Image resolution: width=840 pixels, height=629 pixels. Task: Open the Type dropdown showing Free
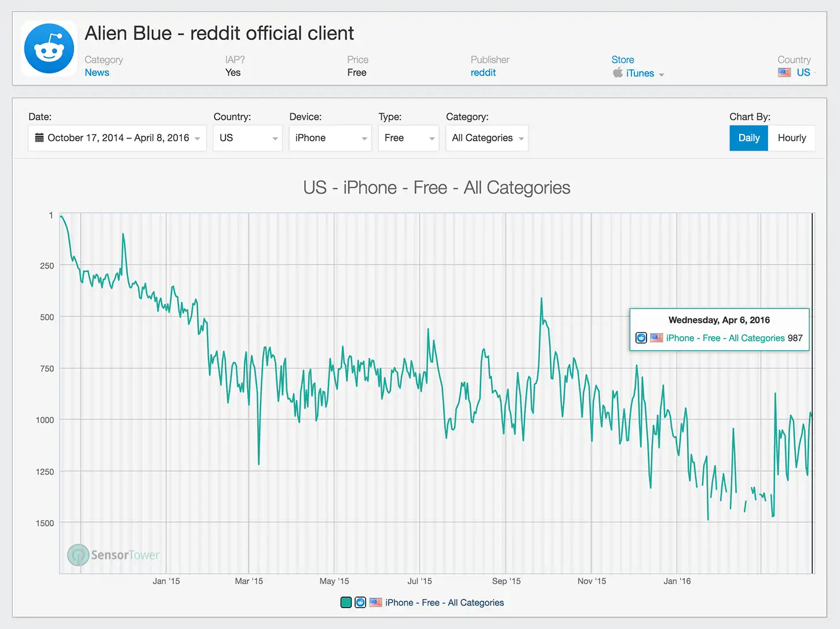409,138
